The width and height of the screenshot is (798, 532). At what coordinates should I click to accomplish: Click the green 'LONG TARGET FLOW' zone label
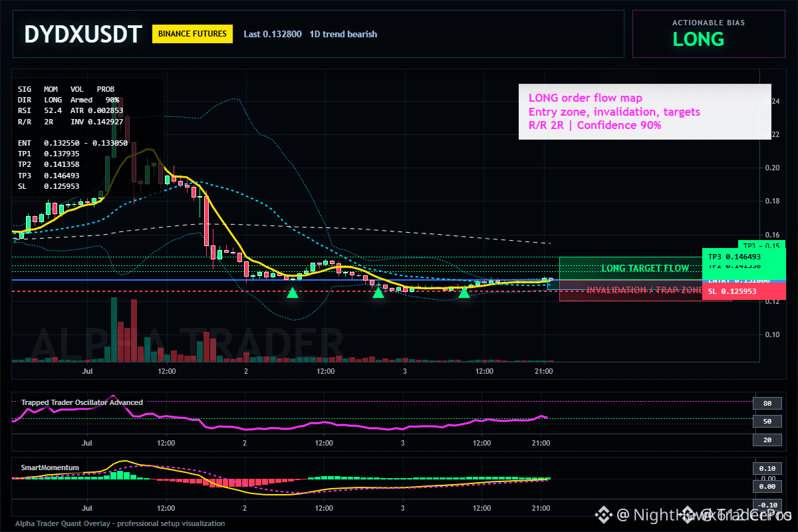coord(645,269)
